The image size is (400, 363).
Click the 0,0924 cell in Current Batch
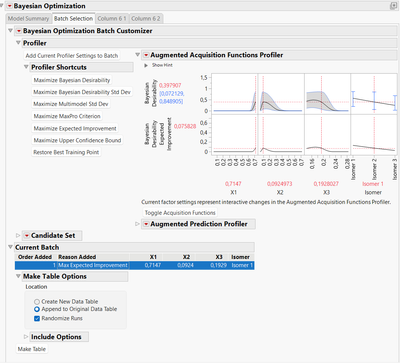coord(185,266)
